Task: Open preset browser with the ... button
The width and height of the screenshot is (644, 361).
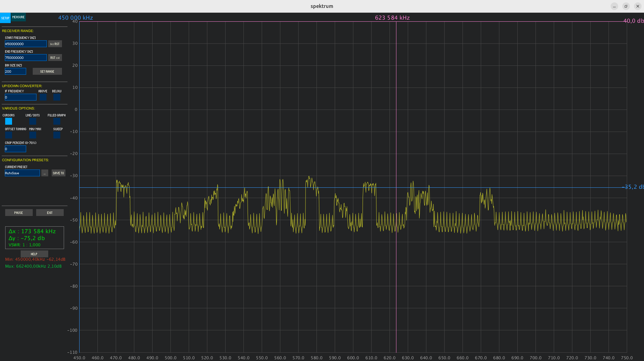Action: click(x=45, y=173)
